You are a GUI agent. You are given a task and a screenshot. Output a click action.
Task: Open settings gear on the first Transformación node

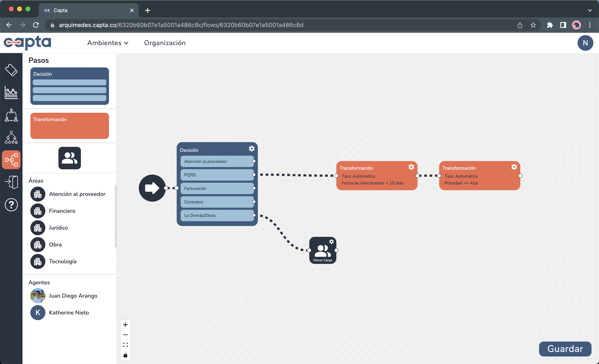(x=411, y=167)
